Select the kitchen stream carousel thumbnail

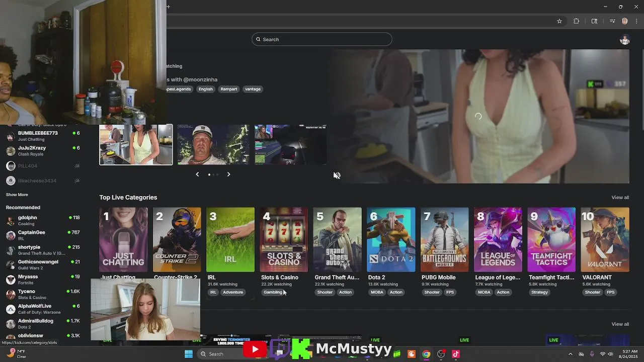coord(136,145)
